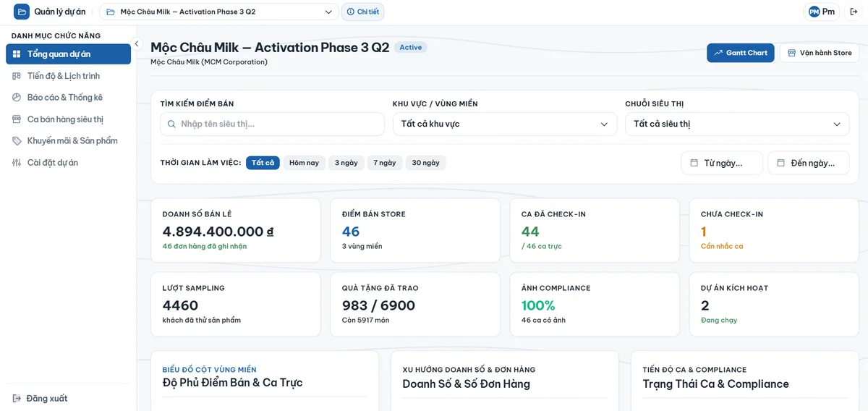Click the Ca đã check-in value 44
868x411 pixels.
(530, 232)
